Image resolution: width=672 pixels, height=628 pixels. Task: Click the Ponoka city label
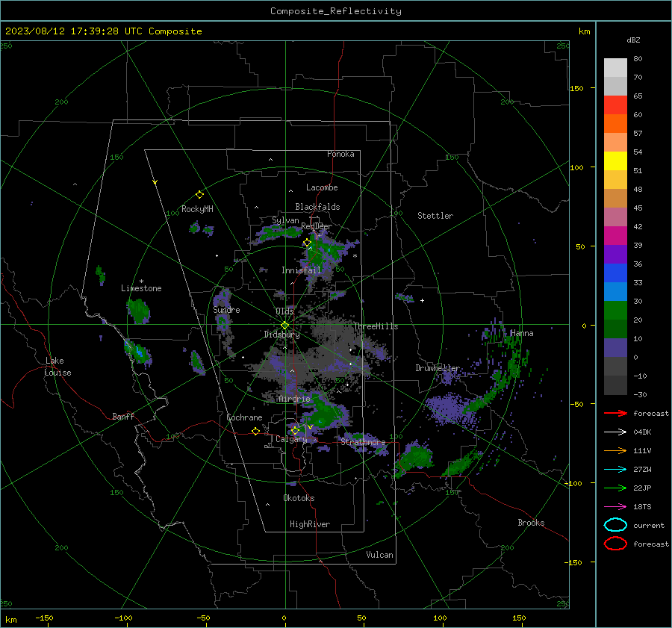coord(340,154)
